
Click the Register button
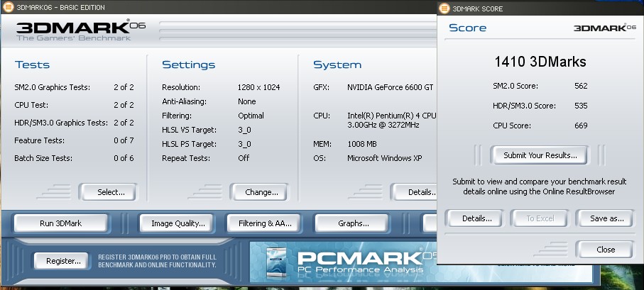point(61,261)
